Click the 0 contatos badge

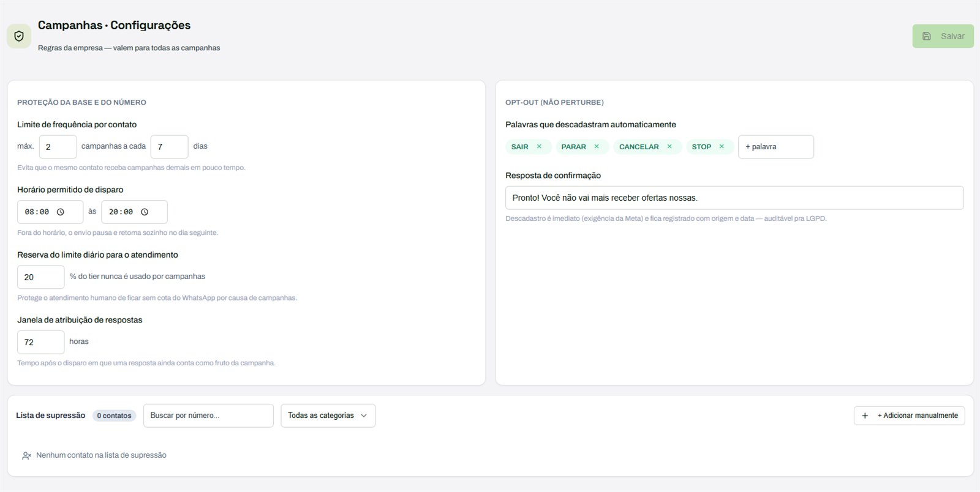(x=115, y=416)
